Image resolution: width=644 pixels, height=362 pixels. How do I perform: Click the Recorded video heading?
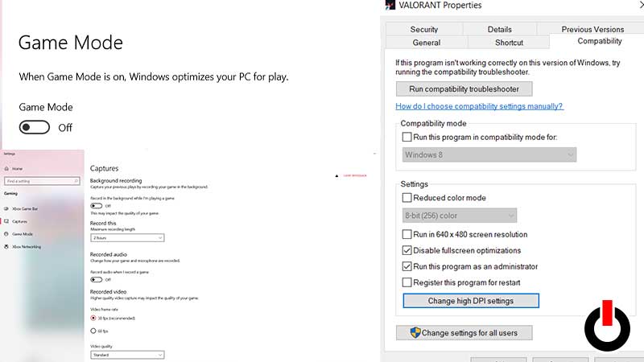(109, 291)
